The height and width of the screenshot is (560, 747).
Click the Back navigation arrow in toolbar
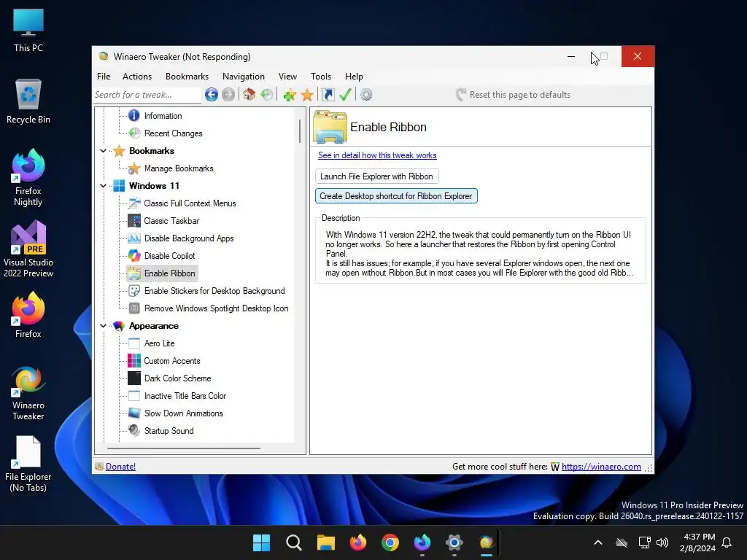(x=212, y=95)
